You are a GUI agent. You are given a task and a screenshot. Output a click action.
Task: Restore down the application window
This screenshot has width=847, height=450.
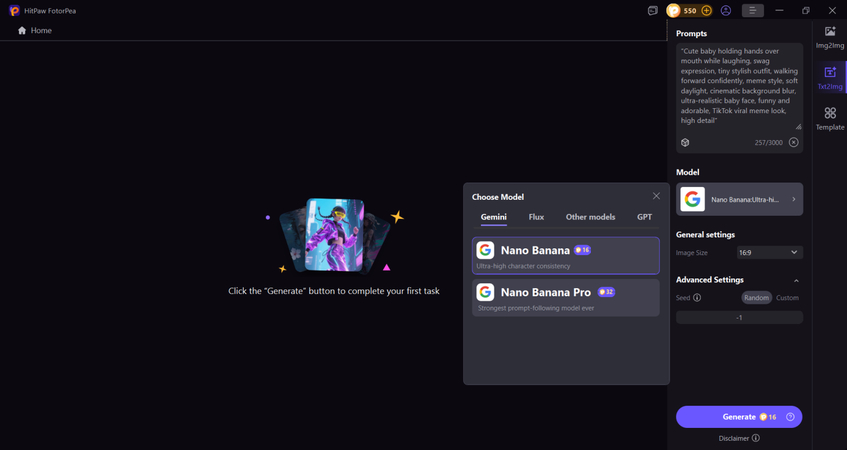click(805, 10)
